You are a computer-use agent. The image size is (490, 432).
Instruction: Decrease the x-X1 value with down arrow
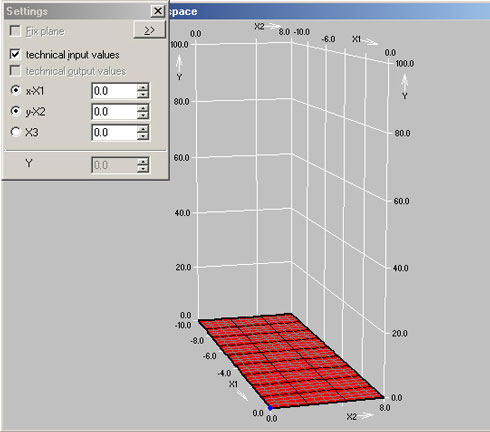coord(143,95)
